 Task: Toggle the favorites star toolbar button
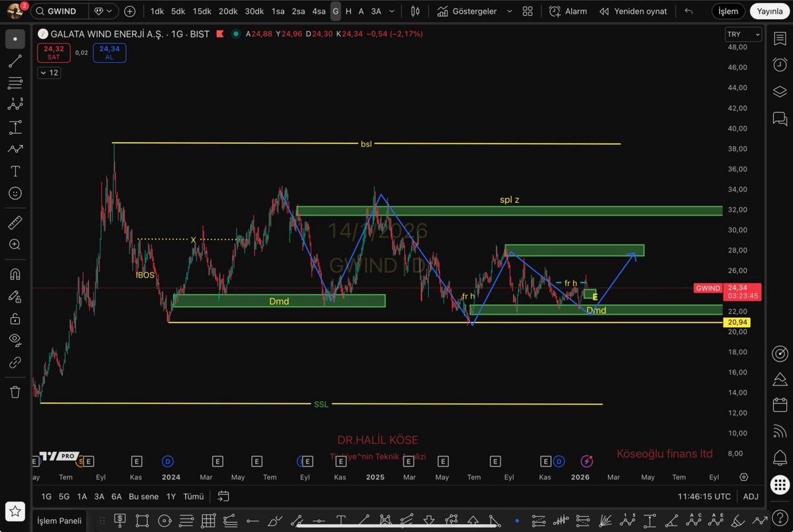tap(15, 511)
